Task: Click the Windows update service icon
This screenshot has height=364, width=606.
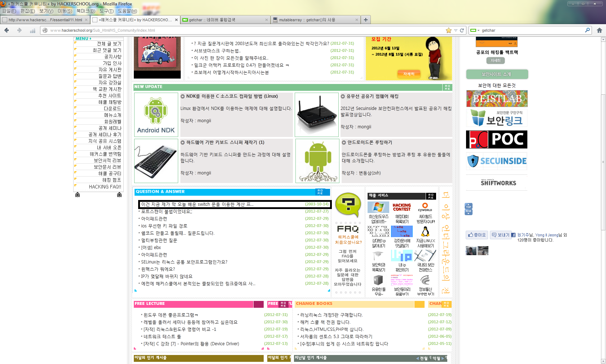Action: tap(378, 207)
